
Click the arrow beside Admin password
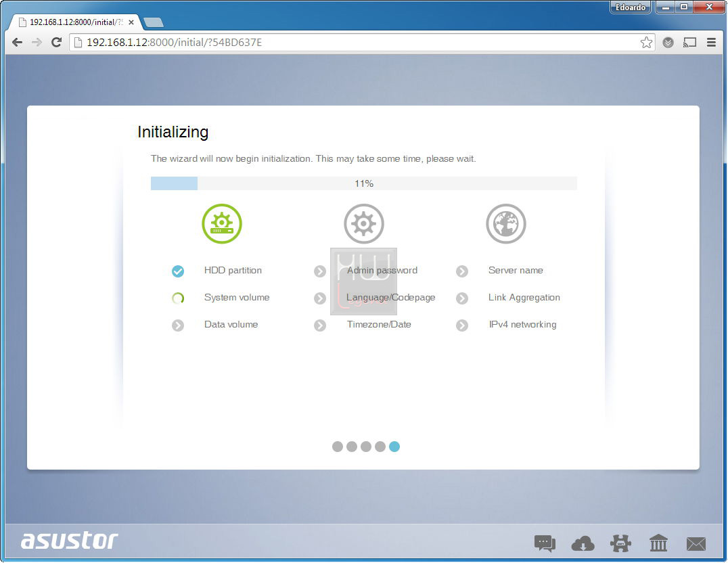(320, 271)
